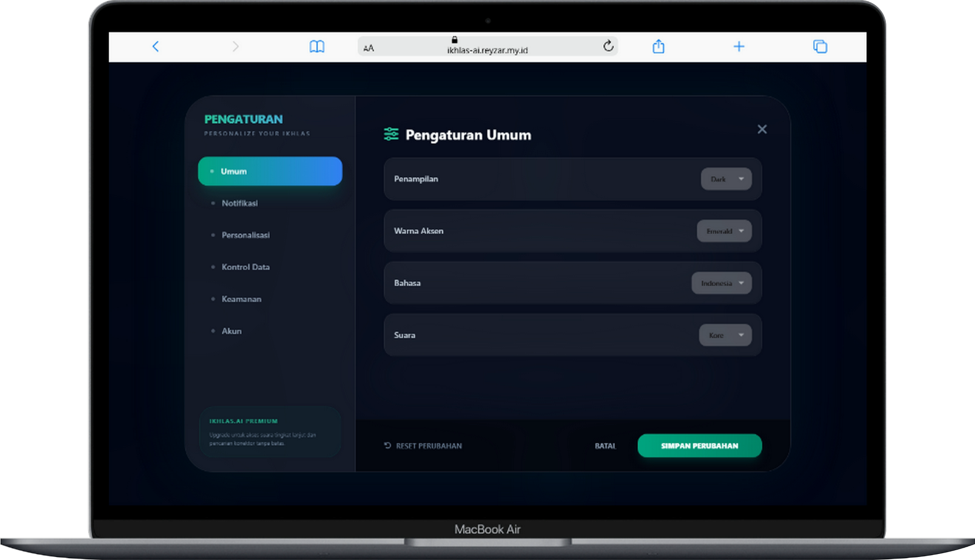Screen dimensions: 975x560
Task: Open the Kontrol Data section
Action: tap(245, 267)
